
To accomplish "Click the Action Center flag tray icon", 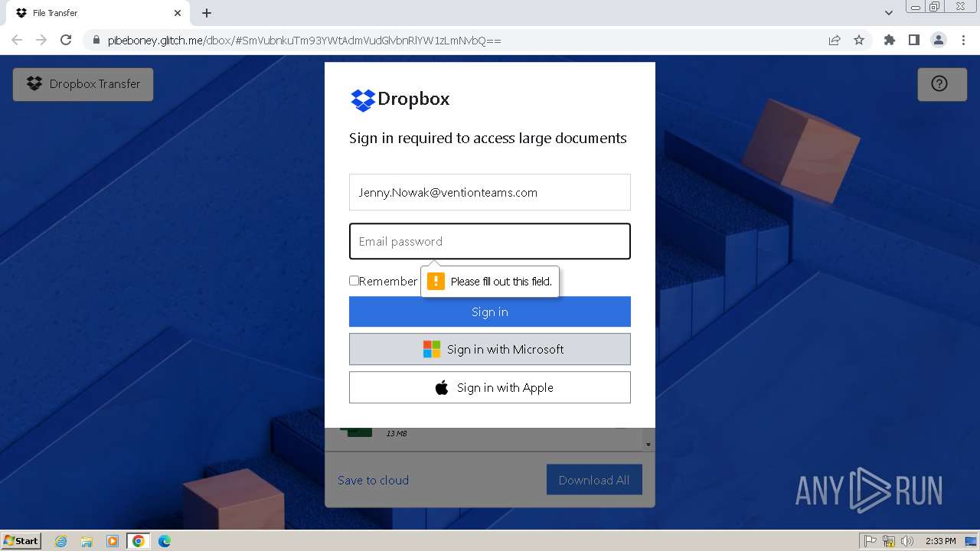I will [x=871, y=541].
